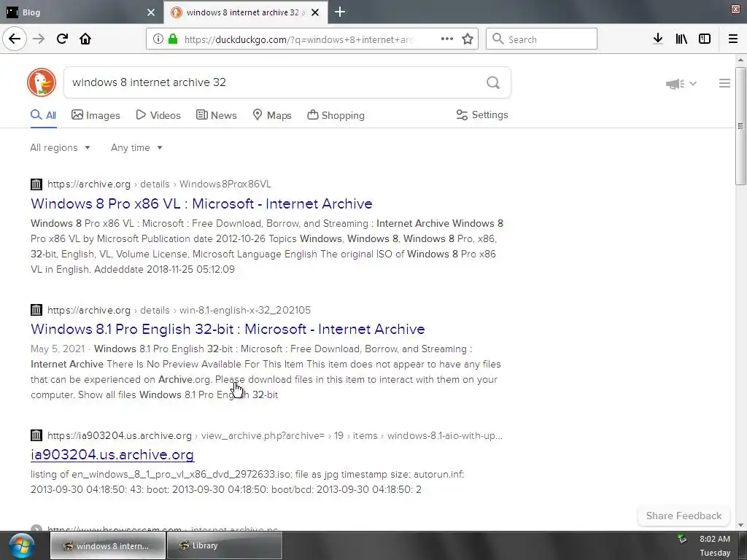Click the system tray network icon
The height and width of the screenshot is (560, 747).
click(682, 539)
